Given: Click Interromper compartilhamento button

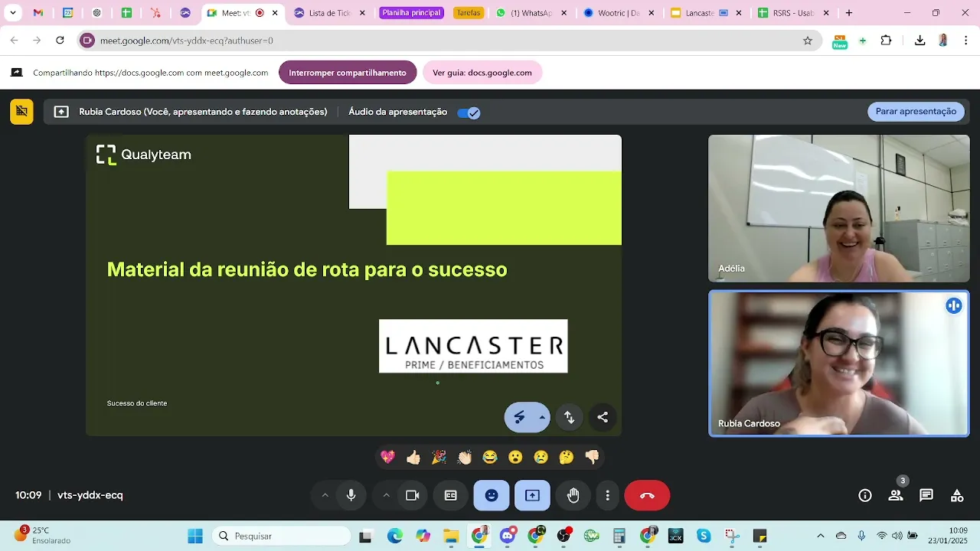Looking at the screenshot, I should (348, 73).
